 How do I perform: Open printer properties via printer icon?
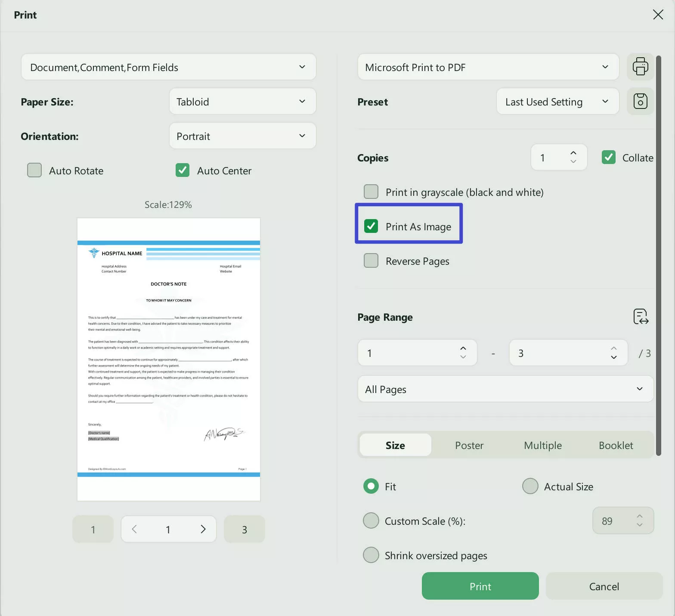point(640,67)
